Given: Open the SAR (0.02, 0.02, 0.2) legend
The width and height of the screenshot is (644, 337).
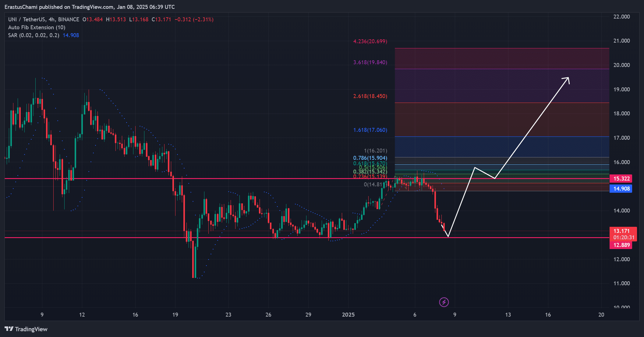Looking at the screenshot, I should [x=34, y=35].
